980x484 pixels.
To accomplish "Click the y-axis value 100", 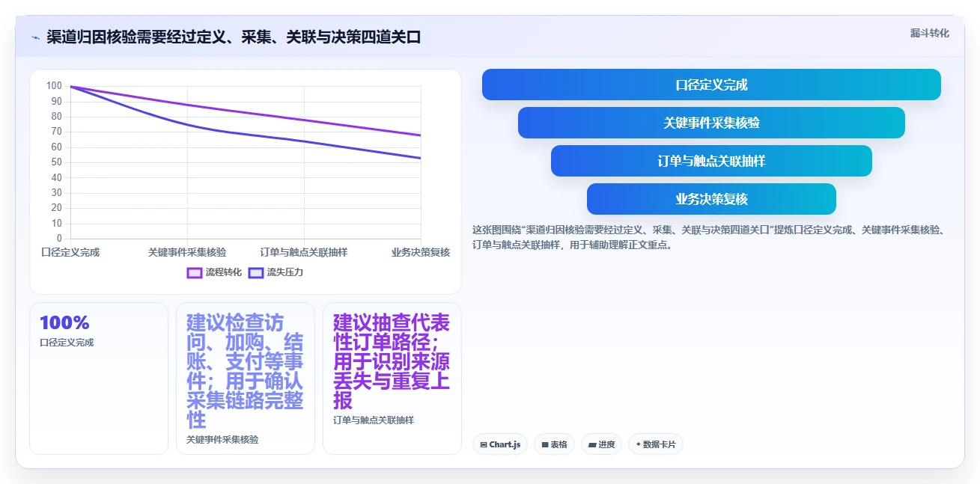I will click(x=54, y=86).
